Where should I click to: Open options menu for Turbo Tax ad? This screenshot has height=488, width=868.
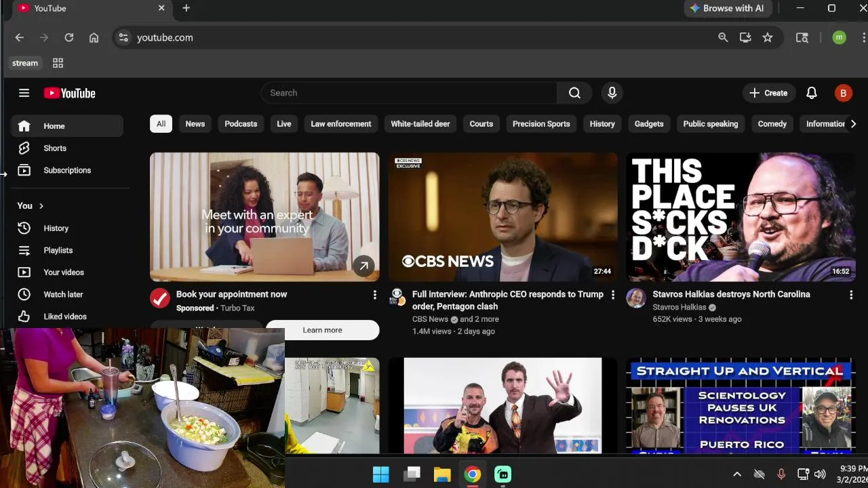pyautogui.click(x=374, y=295)
